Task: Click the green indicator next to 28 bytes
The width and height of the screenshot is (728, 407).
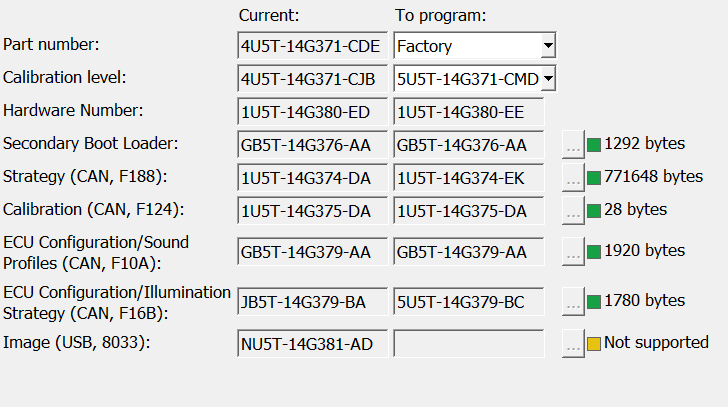Action: [x=594, y=211]
